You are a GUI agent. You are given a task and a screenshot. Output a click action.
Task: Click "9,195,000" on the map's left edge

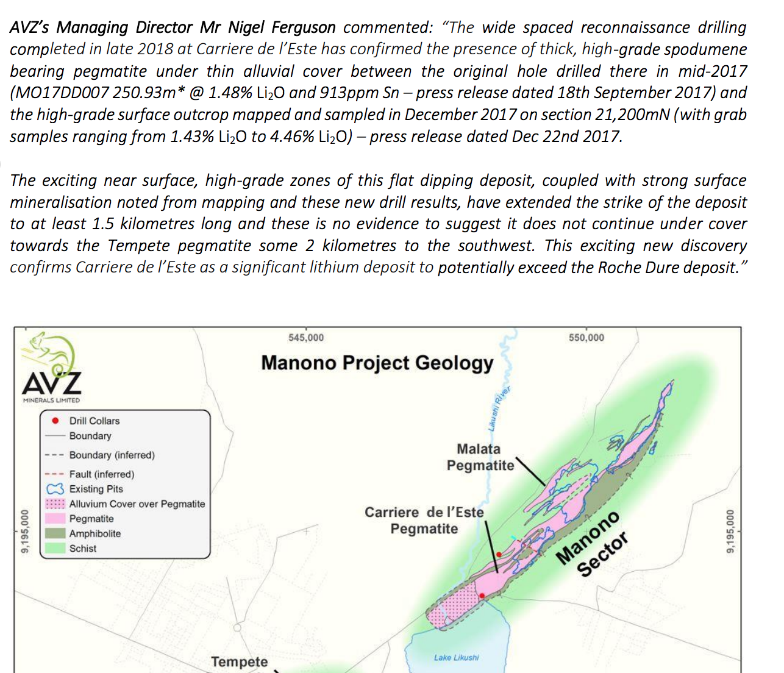click(25, 532)
